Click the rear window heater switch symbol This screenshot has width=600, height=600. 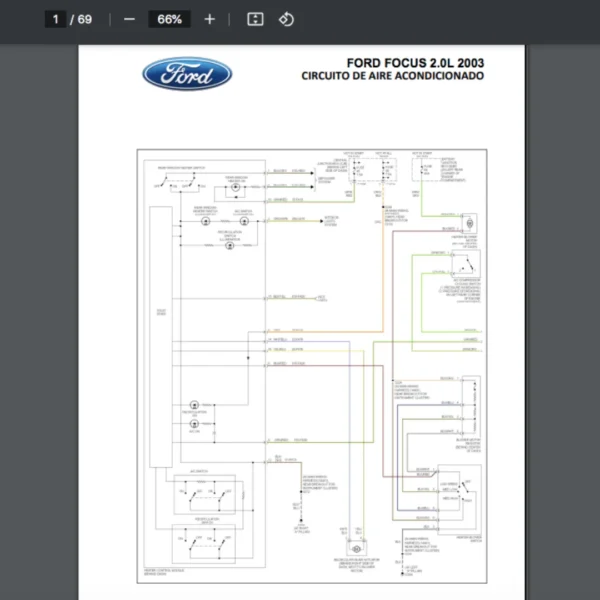tap(180, 184)
